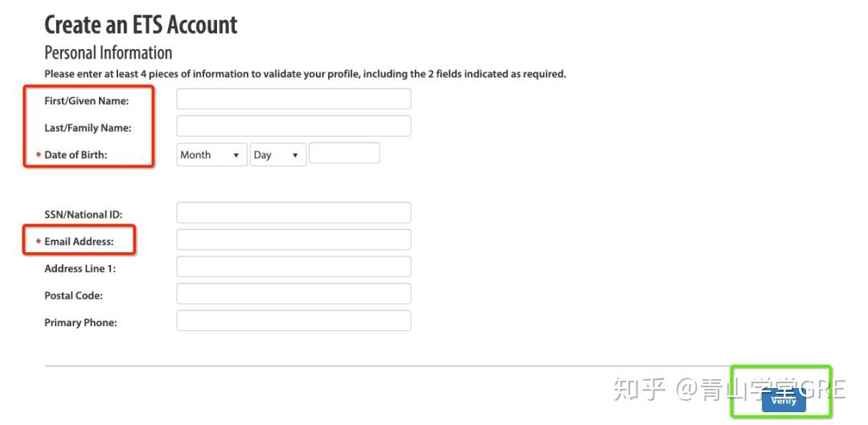Screen dimensions: 868x425
Task: Click the "Postal Code:" label
Action: point(73,296)
